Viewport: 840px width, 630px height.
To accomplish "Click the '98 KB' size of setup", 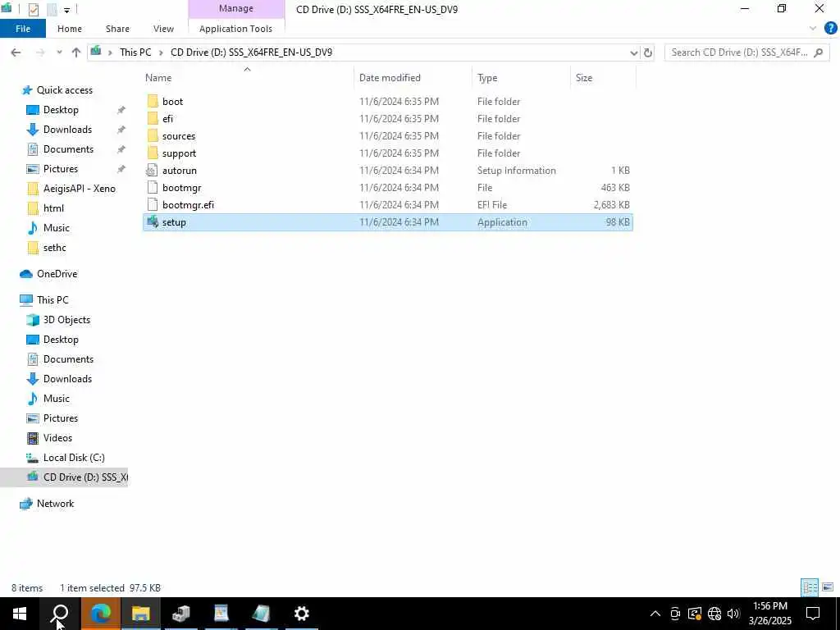I will pyautogui.click(x=618, y=221).
